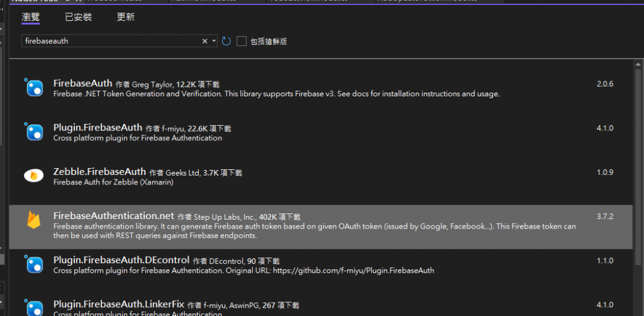Click version 3.7.2 of FirebaseAuthentication.net

pos(605,216)
